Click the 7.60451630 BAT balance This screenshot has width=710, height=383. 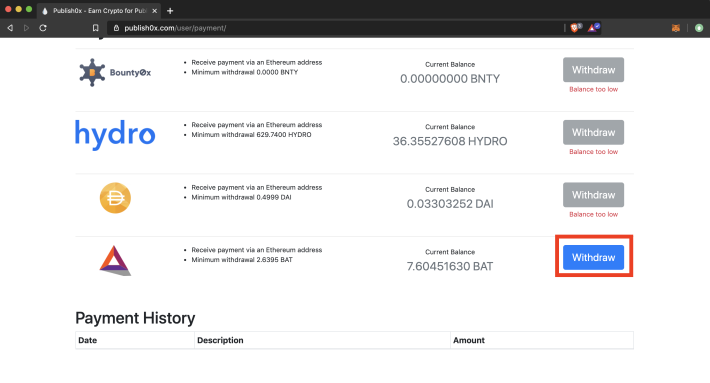[x=450, y=266]
